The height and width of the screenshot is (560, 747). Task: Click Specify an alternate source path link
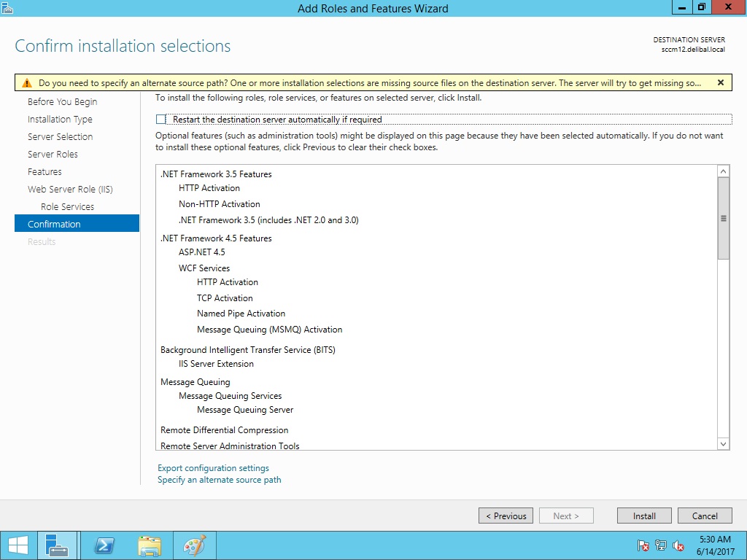219,480
